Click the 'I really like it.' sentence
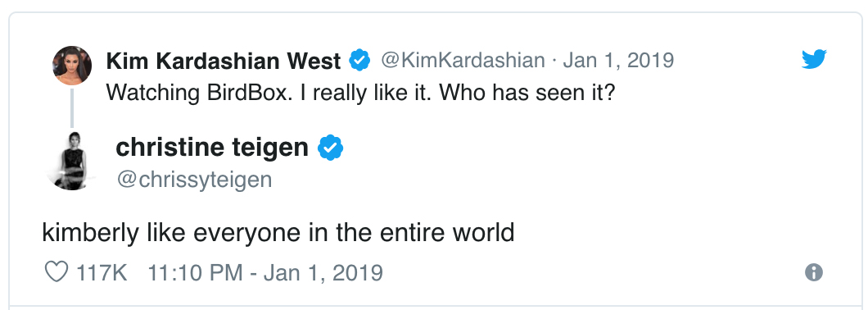Viewport: 868px width, 310px height. click(x=367, y=93)
